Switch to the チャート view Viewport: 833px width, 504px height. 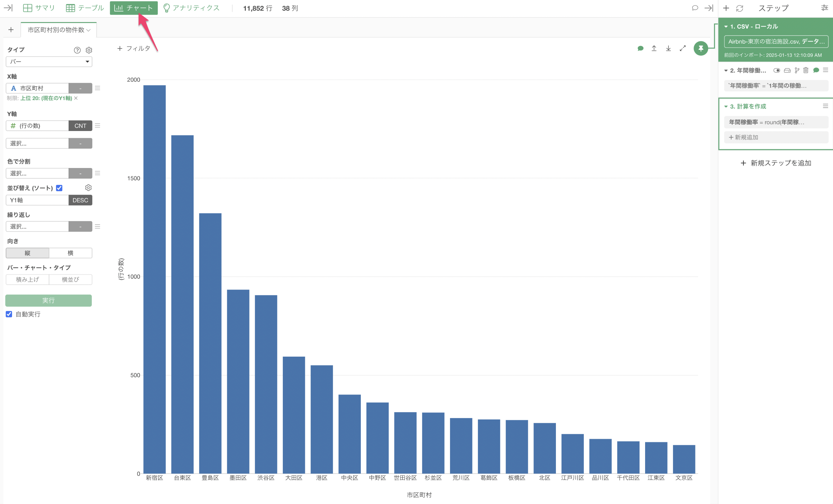pyautogui.click(x=134, y=8)
